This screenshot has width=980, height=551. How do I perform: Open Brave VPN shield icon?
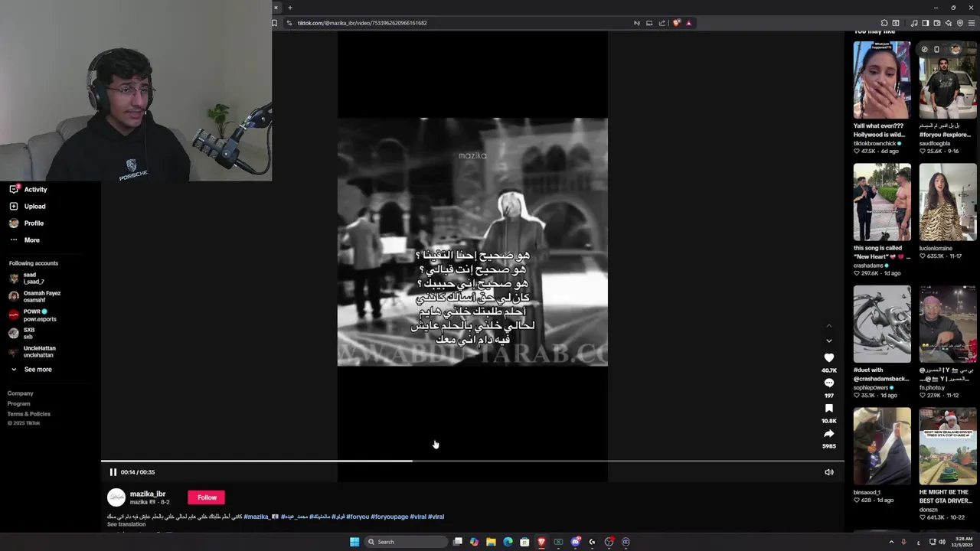pos(960,23)
